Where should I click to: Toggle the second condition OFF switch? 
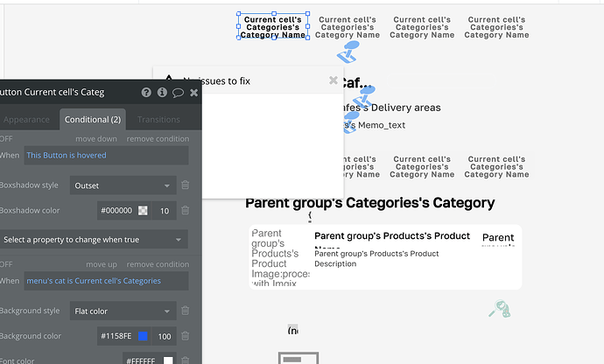pos(5,264)
